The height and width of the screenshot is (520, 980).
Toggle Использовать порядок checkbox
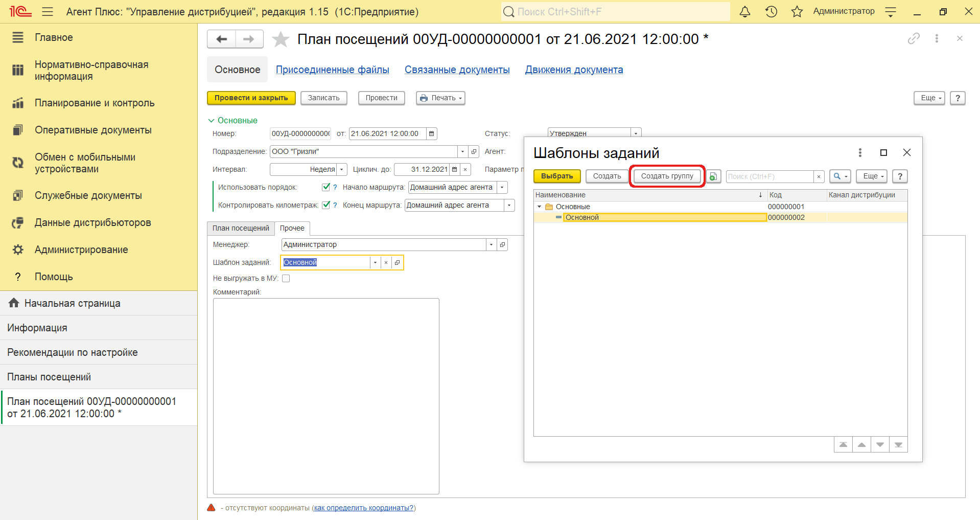click(x=326, y=187)
